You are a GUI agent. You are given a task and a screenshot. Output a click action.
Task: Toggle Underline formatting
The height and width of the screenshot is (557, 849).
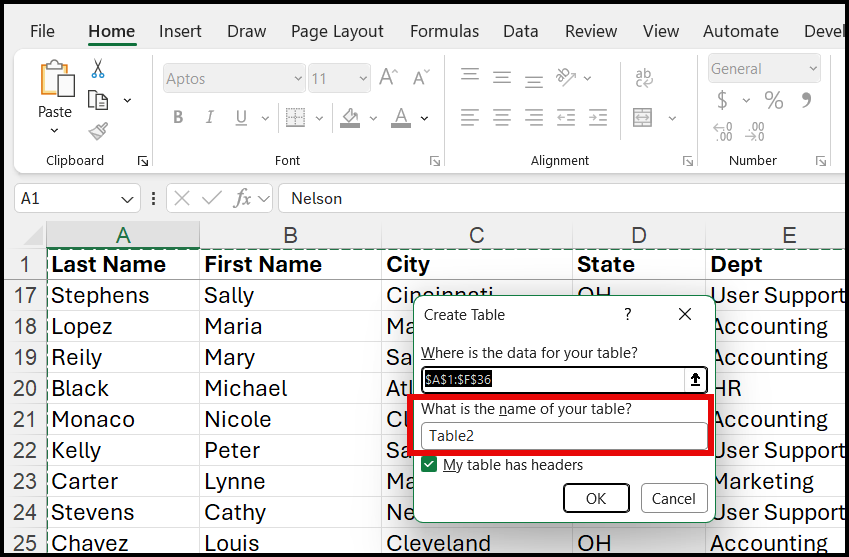[241, 117]
